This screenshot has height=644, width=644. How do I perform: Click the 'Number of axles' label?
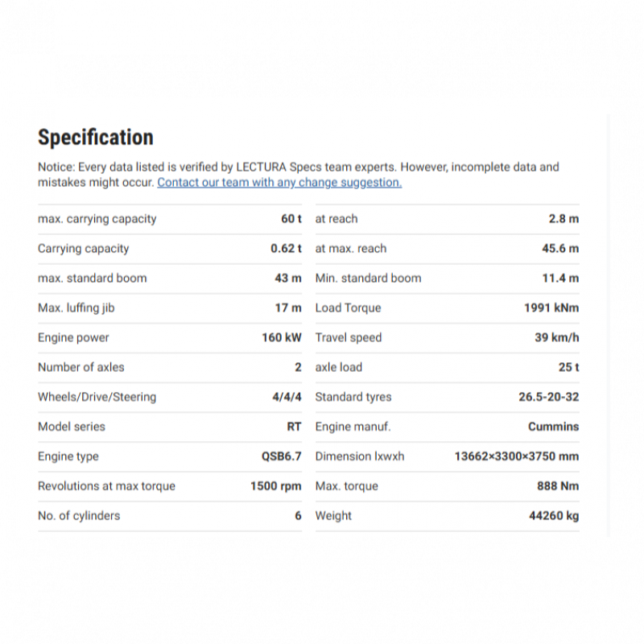click(81, 368)
